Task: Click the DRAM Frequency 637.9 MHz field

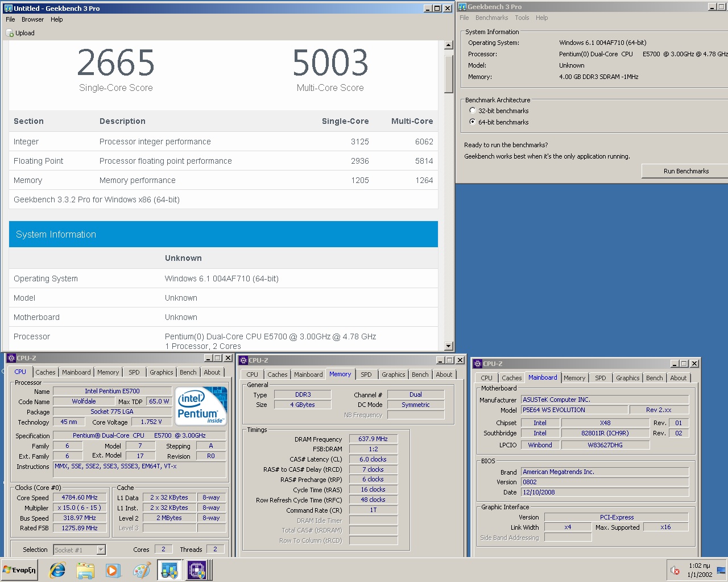Action: pos(373,439)
